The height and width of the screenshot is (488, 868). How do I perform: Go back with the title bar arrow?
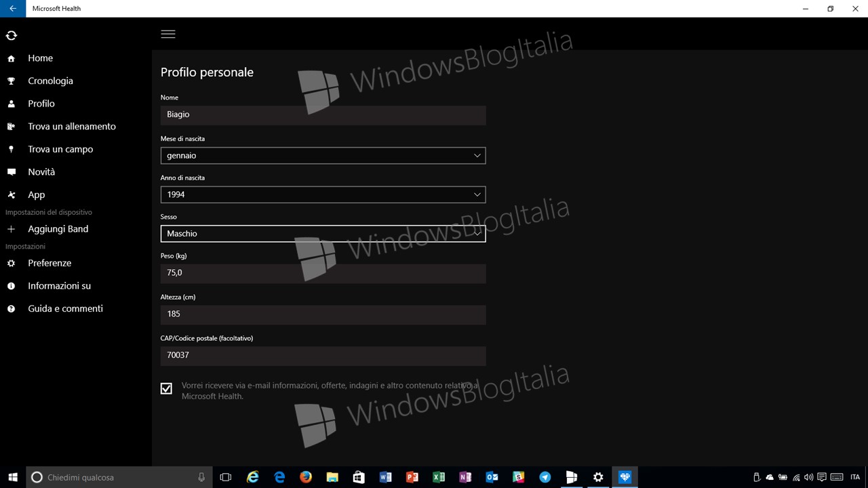[13, 9]
